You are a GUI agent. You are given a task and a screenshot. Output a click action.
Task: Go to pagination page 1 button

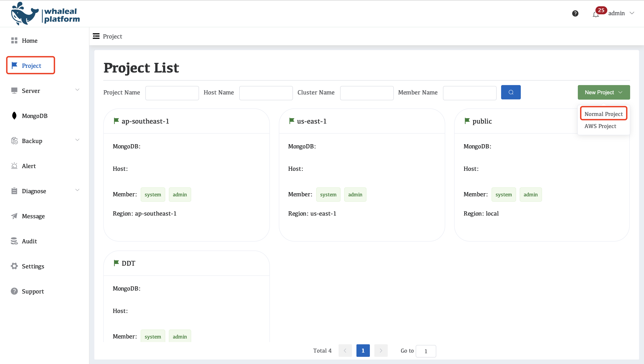click(x=363, y=351)
